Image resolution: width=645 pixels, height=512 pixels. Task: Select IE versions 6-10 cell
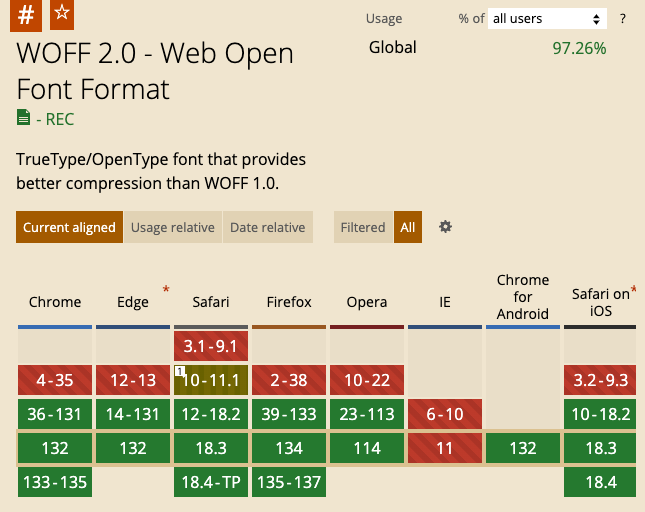[445, 414]
